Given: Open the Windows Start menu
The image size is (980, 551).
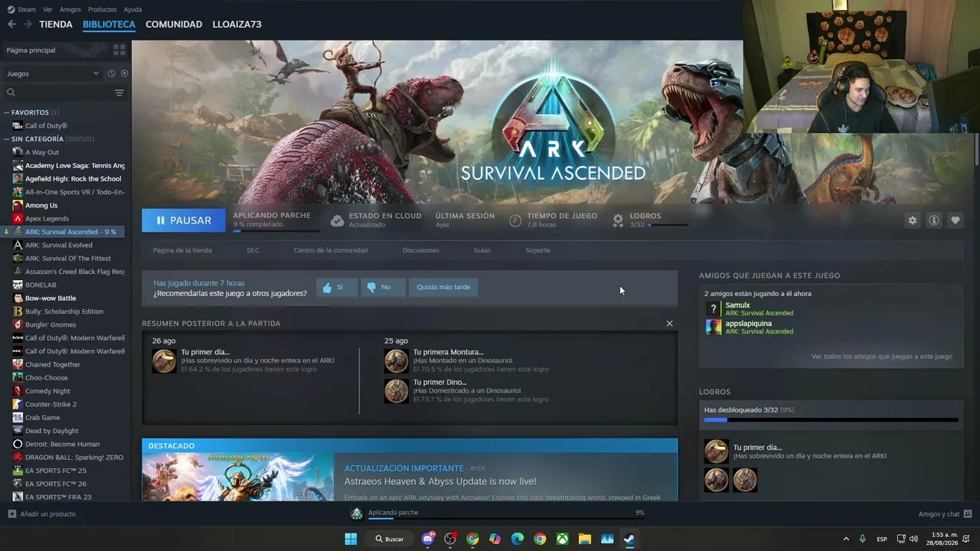Looking at the screenshot, I should coord(351,539).
